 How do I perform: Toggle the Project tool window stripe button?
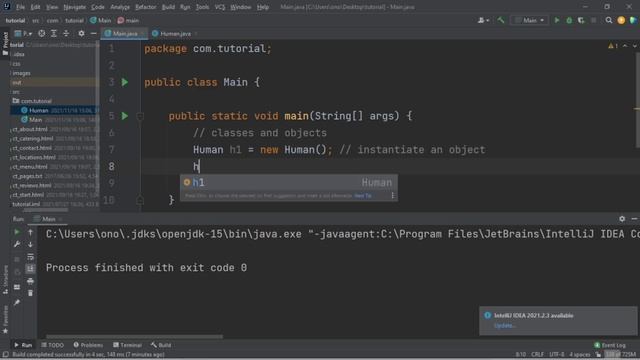(5, 43)
